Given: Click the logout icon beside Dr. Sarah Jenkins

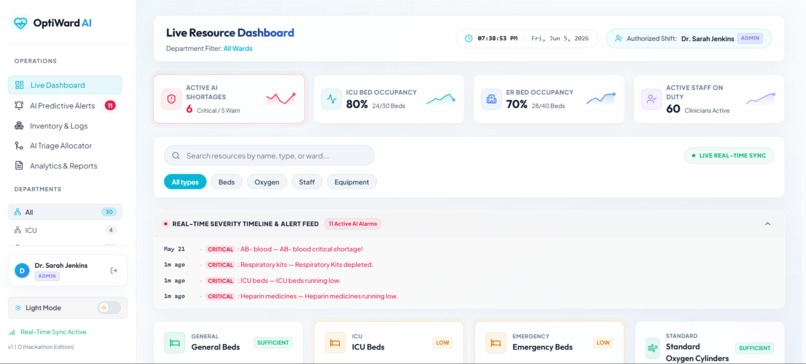Looking at the screenshot, I should pos(114,270).
